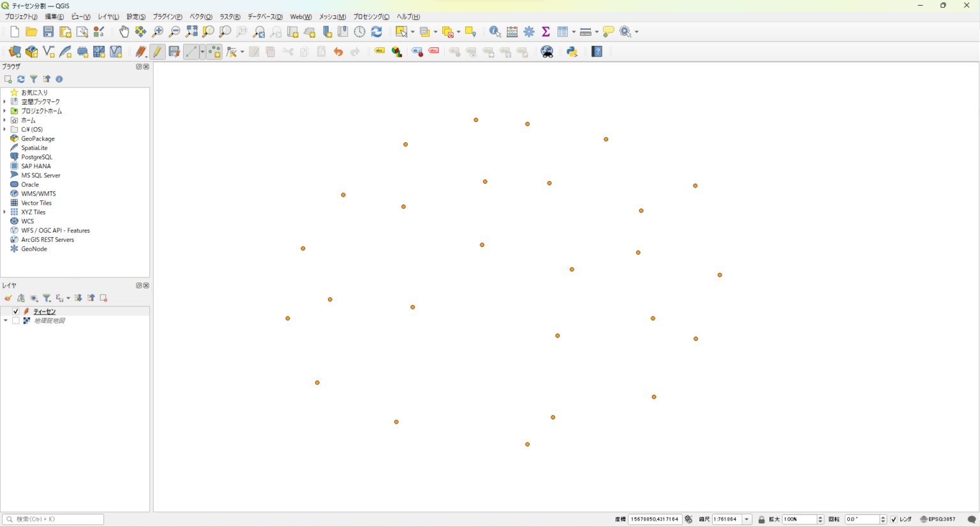The width and height of the screenshot is (980, 527).
Task: Toggle editing with the pencil icon
Action: point(157,52)
